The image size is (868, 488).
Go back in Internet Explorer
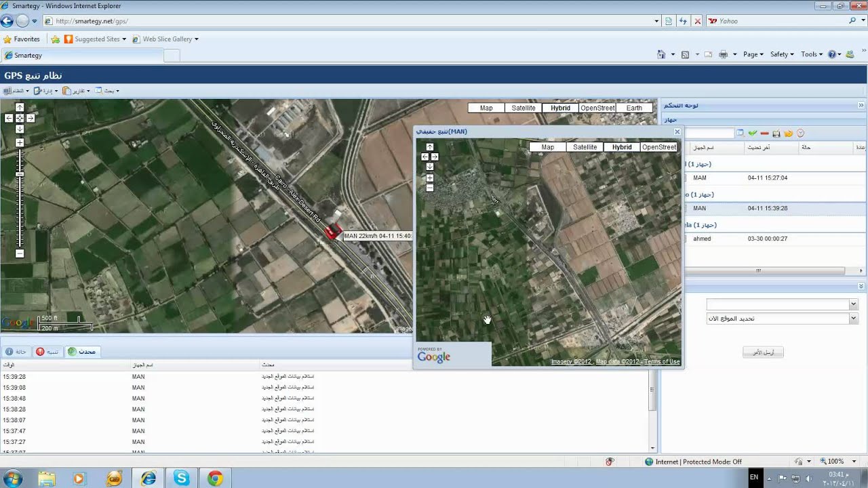7,21
